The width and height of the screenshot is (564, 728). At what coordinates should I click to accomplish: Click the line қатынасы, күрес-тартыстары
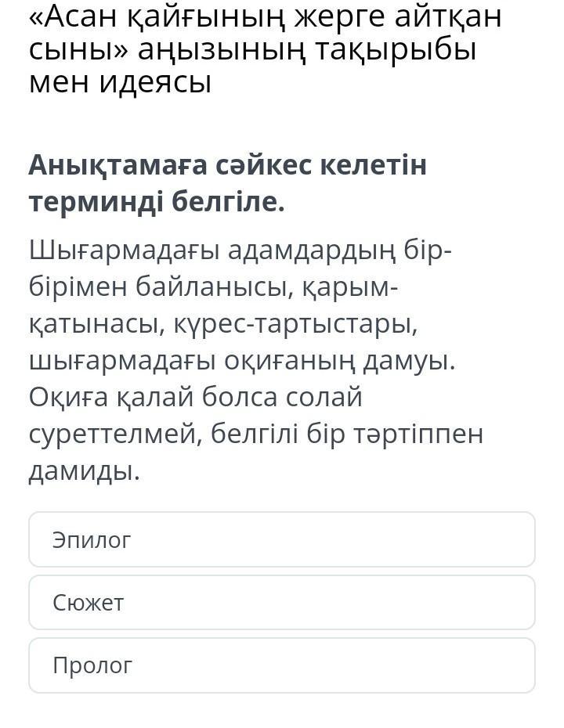coord(223,323)
